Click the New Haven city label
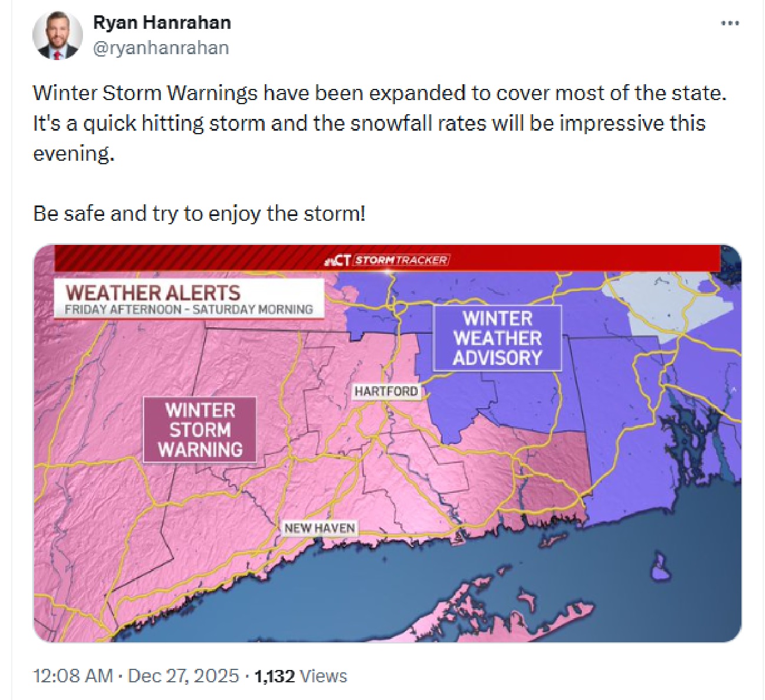 320,528
